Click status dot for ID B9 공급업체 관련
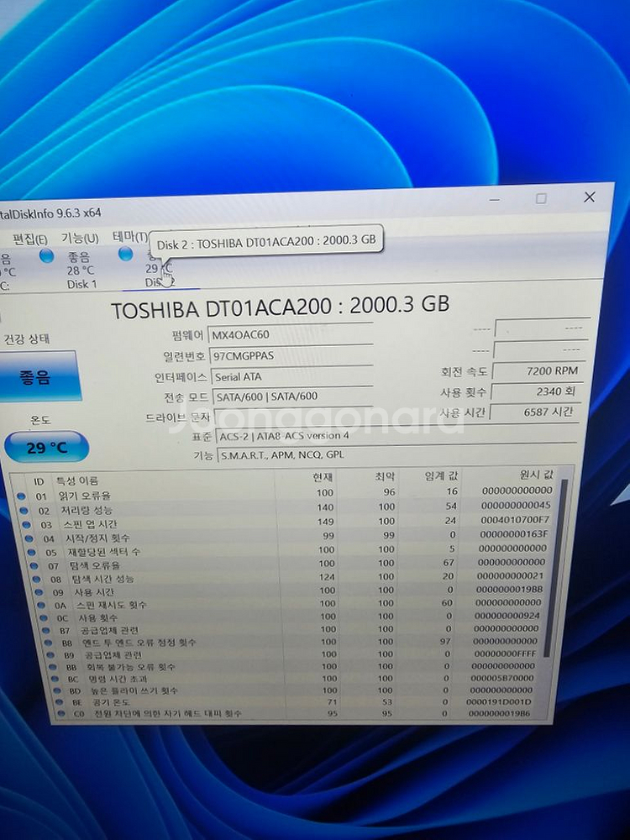 [50, 655]
